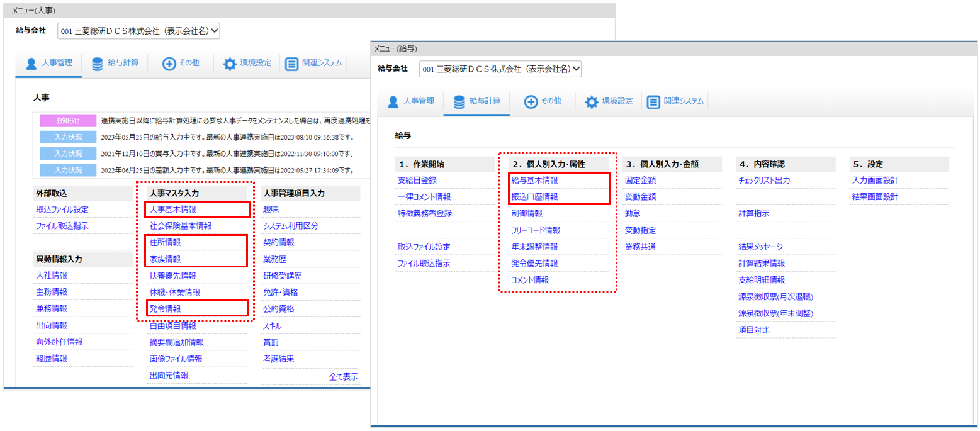
Task: Open 人事基本情報 link
Action: pos(172,209)
